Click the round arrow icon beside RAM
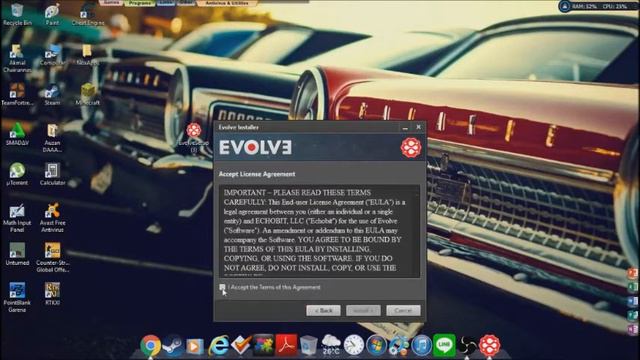 [565, 6]
